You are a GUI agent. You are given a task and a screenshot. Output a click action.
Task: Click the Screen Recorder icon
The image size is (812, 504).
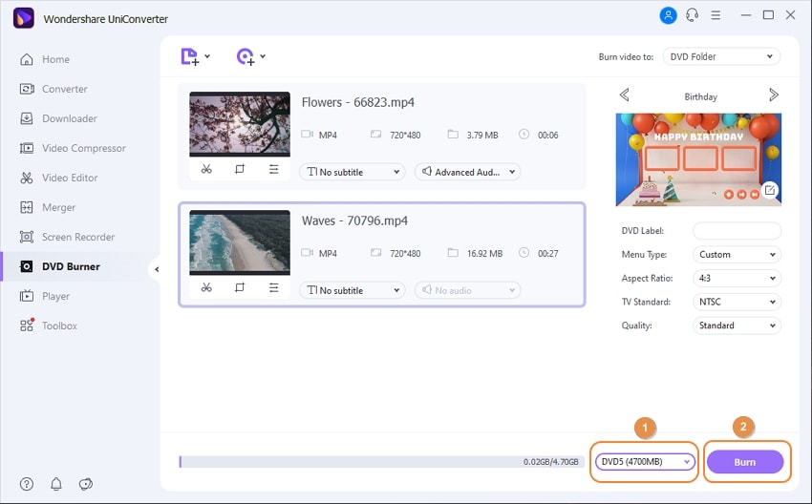tap(27, 237)
